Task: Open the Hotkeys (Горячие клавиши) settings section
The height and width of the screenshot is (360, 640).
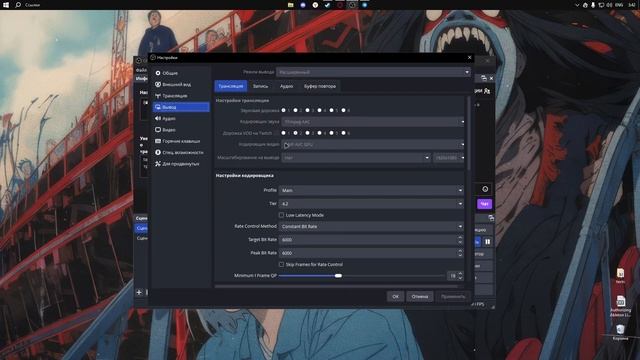Action: (x=181, y=141)
